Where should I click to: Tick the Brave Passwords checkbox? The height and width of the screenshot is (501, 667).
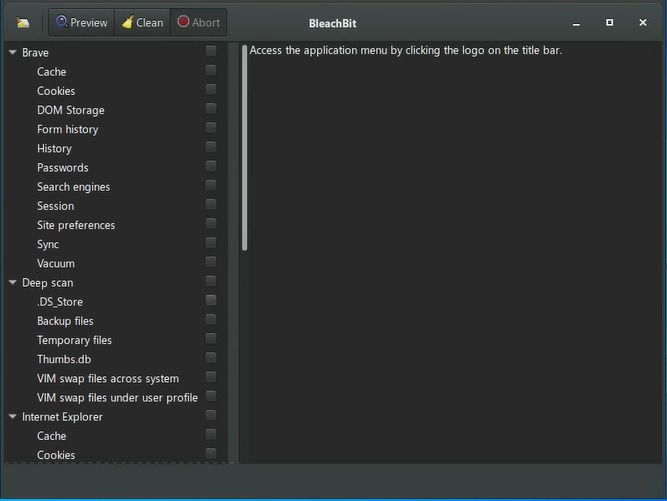pyautogui.click(x=211, y=166)
